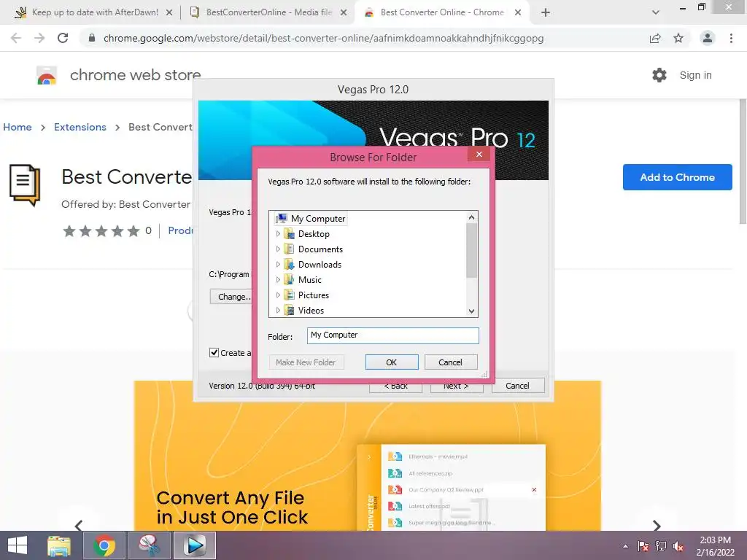747x560 pixels.
Task: Bookmark this page with the star icon
Action: 678,38
